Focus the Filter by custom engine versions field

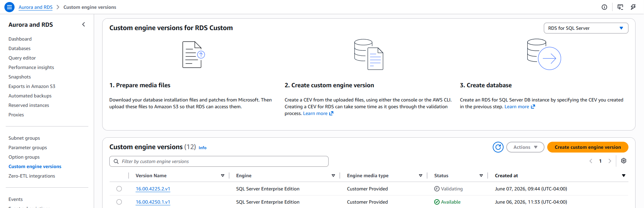(x=219, y=161)
